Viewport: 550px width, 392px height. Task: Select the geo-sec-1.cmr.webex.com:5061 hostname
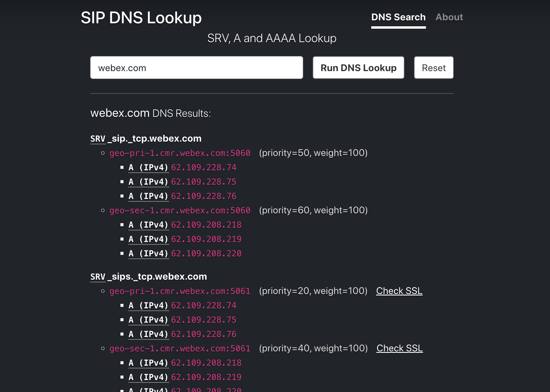pos(180,349)
